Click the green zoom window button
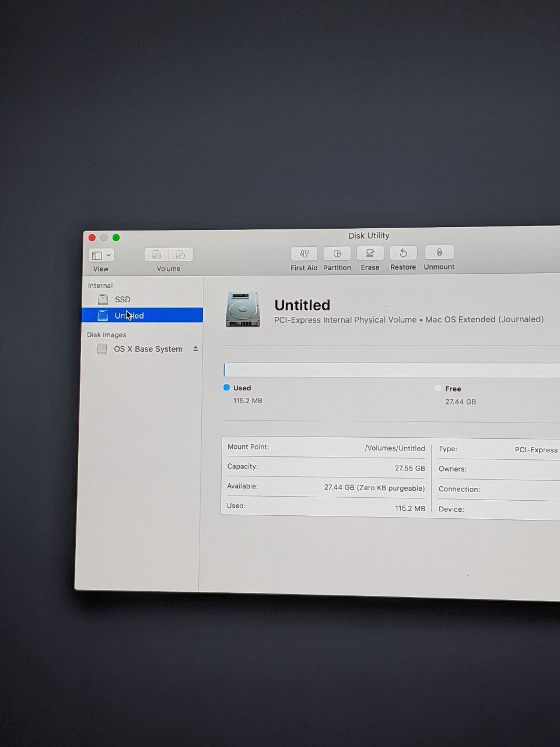 (116, 238)
